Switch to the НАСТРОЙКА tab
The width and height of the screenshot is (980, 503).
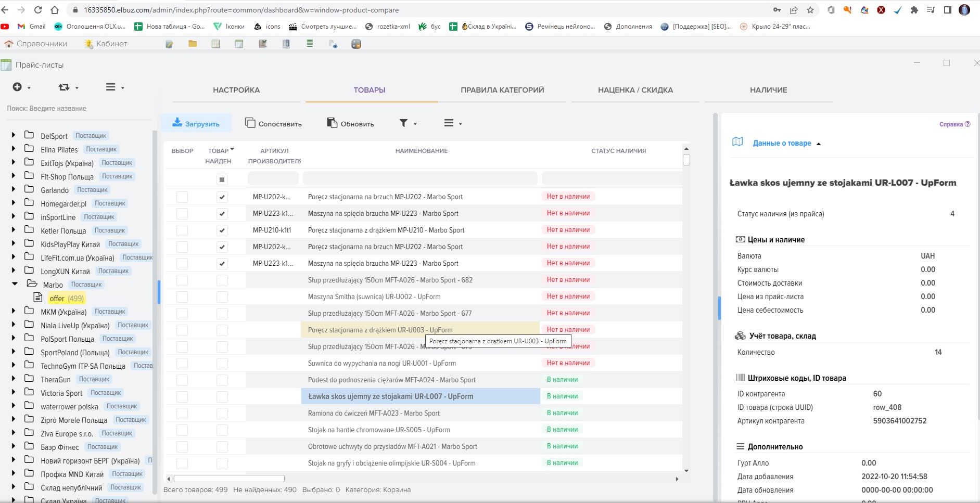pyautogui.click(x=236, y=90)
